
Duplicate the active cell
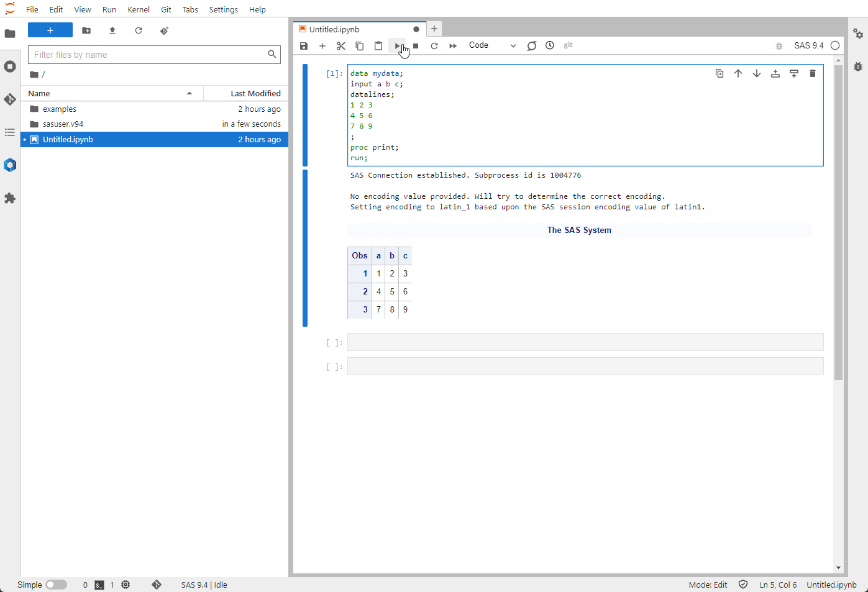[720, 73]
